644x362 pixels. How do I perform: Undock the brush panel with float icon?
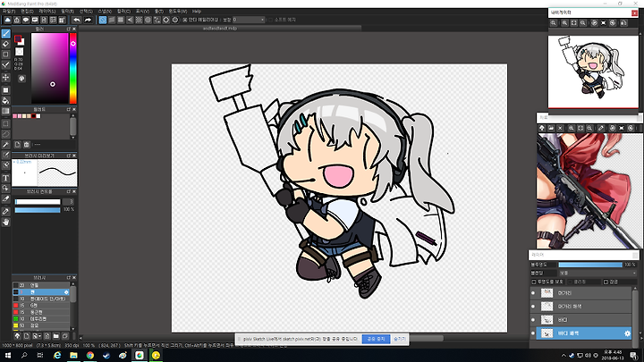(x=69, y=278)
